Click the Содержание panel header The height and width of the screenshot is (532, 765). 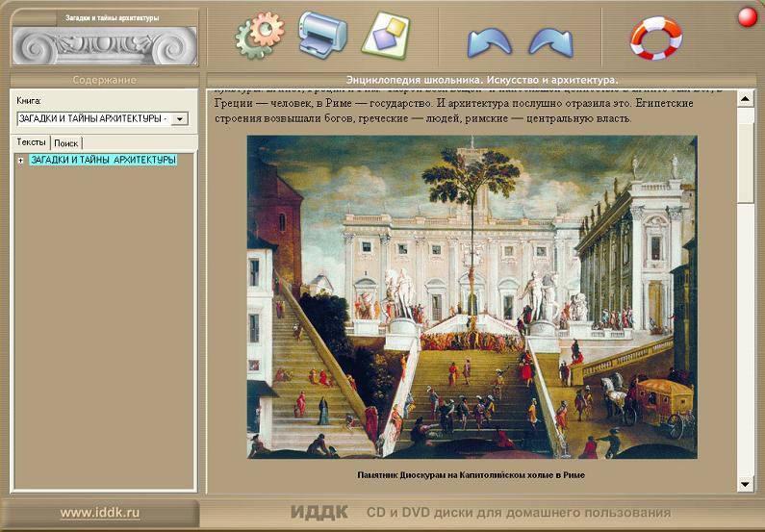pyautogui.click(x=104, y=80)
